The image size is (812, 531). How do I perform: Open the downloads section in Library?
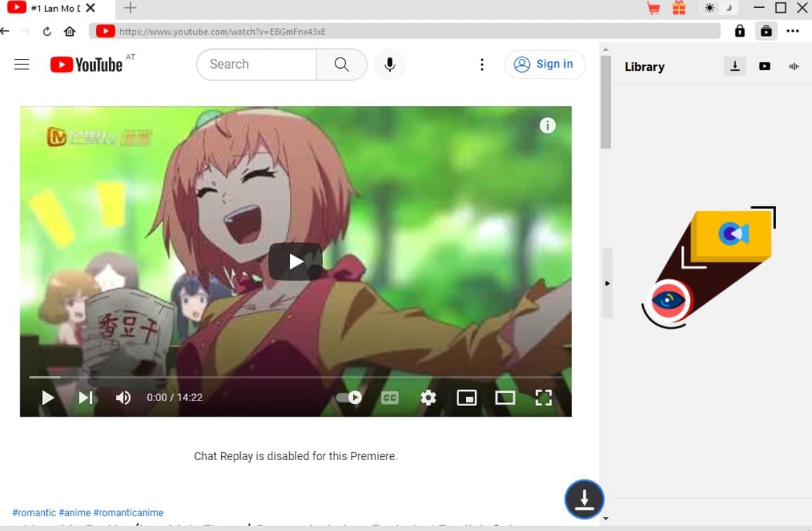click(x=735, y=66)
